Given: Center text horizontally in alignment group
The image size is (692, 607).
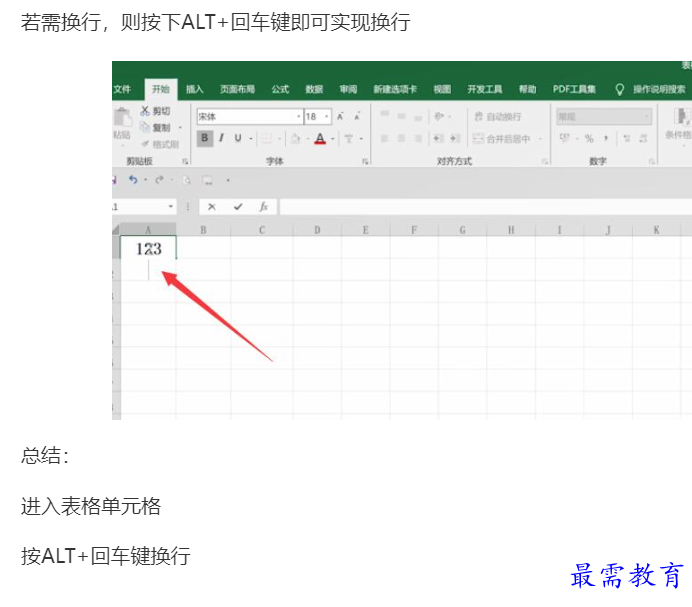Looking at the screenshot, I should tap(402, 139).
